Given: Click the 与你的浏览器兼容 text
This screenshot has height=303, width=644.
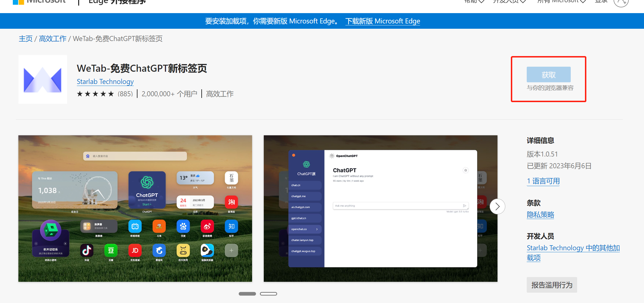Looking at the screenshot, I should tap(550, 88).
